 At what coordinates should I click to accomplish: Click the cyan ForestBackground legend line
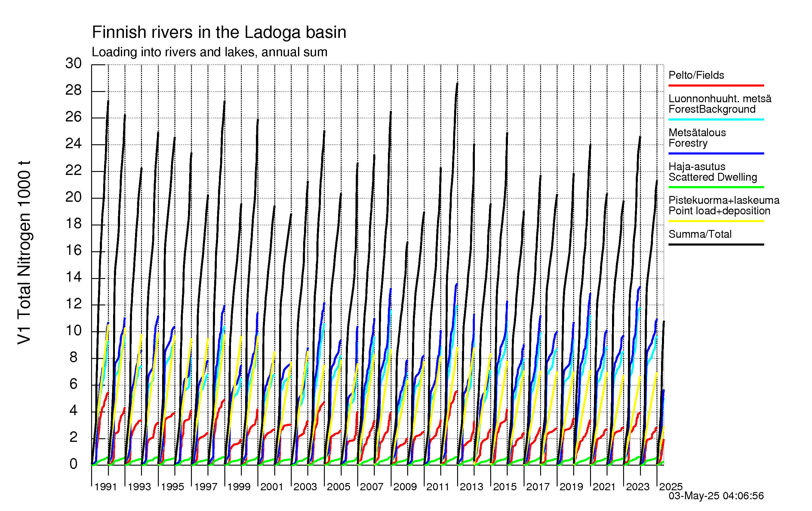[x=716, y=120]
